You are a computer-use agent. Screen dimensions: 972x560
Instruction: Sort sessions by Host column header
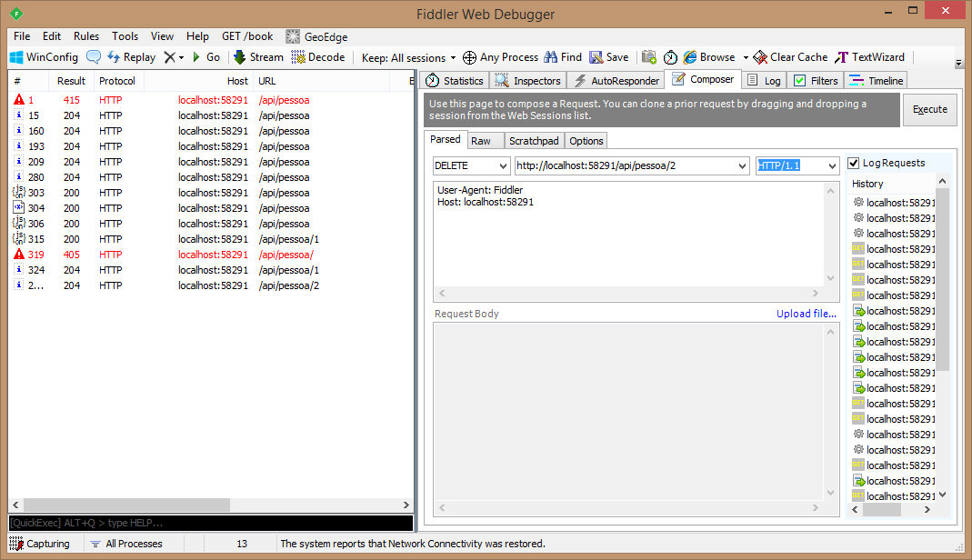point(198,81)
